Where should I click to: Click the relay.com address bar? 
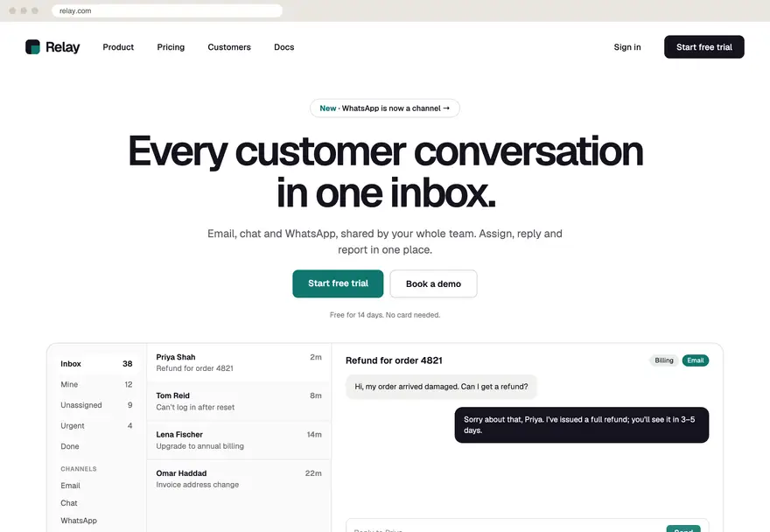pyautogui.click(x=167, y=10)
